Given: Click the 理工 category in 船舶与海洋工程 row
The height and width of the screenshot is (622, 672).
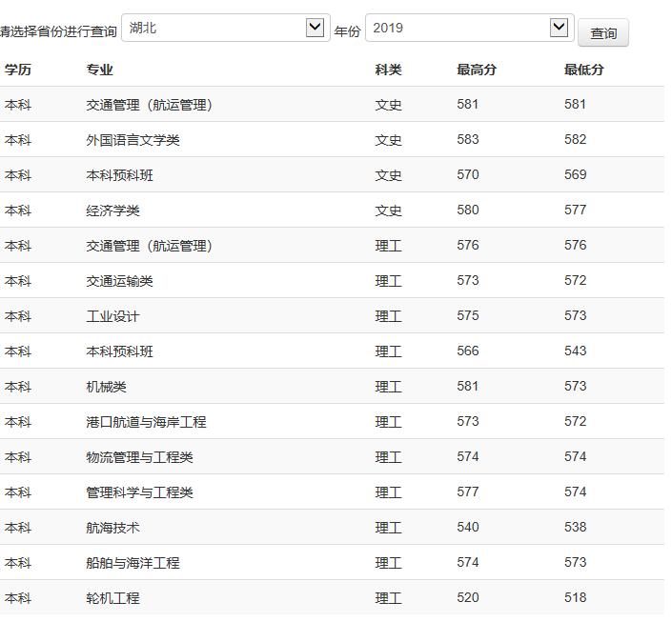Looking at the screenshot, I should tap(388, 562).
